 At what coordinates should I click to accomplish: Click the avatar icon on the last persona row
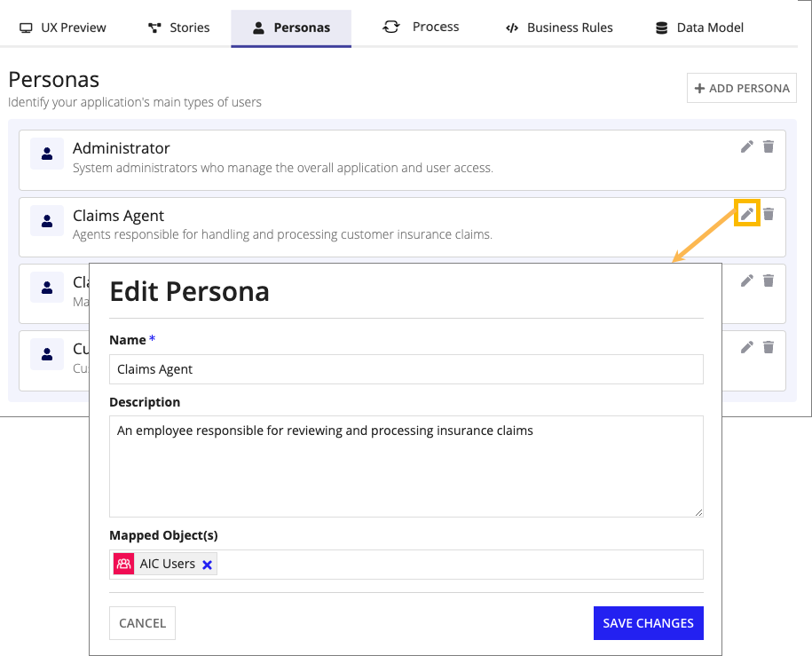coord(47,354)
